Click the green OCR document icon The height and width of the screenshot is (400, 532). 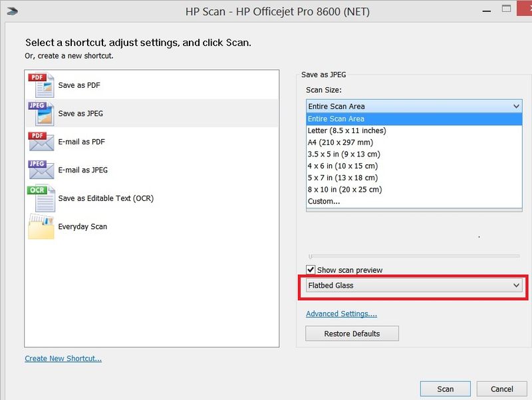point(41,198)
